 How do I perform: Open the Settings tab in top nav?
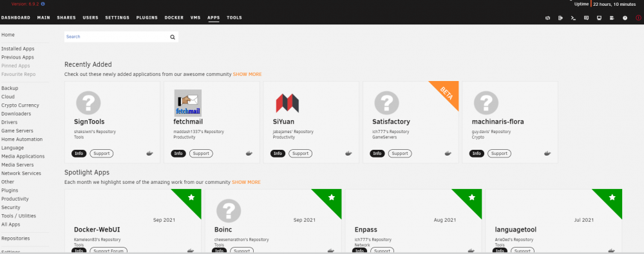tap(117, 17)
